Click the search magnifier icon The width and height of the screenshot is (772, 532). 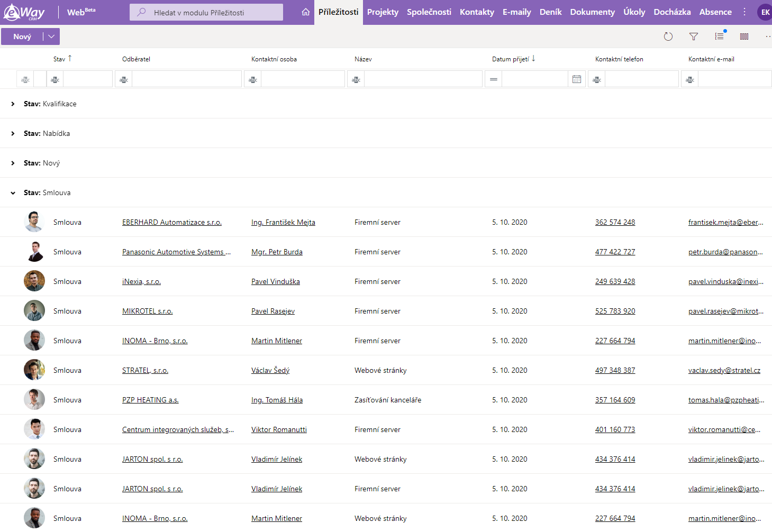click(x=142, y=12)
